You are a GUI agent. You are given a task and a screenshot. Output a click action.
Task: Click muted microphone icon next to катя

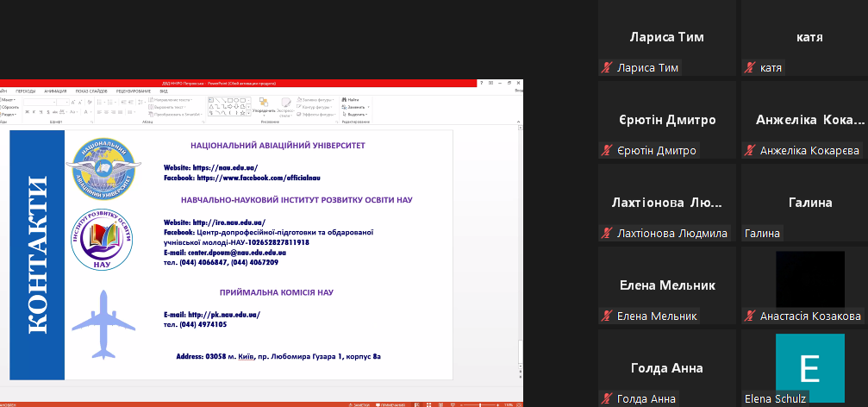pos(750,68)
